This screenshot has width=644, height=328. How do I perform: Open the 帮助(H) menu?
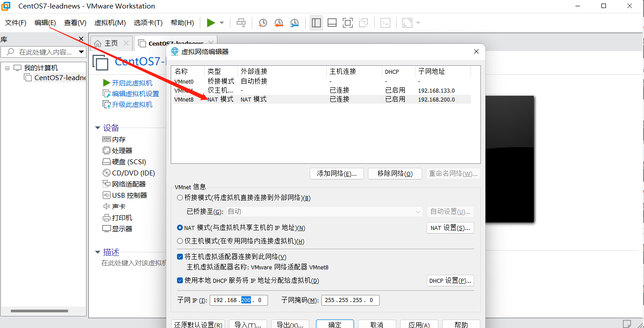pos(182,23)
